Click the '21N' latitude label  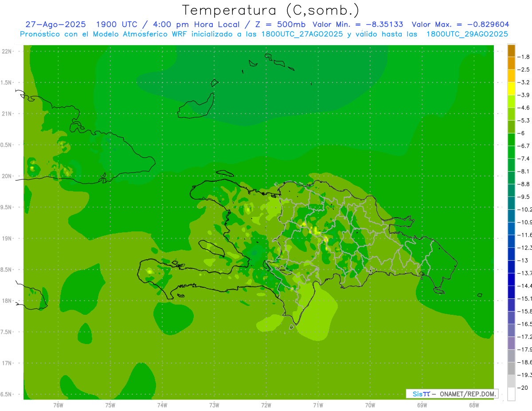(7, 114)
